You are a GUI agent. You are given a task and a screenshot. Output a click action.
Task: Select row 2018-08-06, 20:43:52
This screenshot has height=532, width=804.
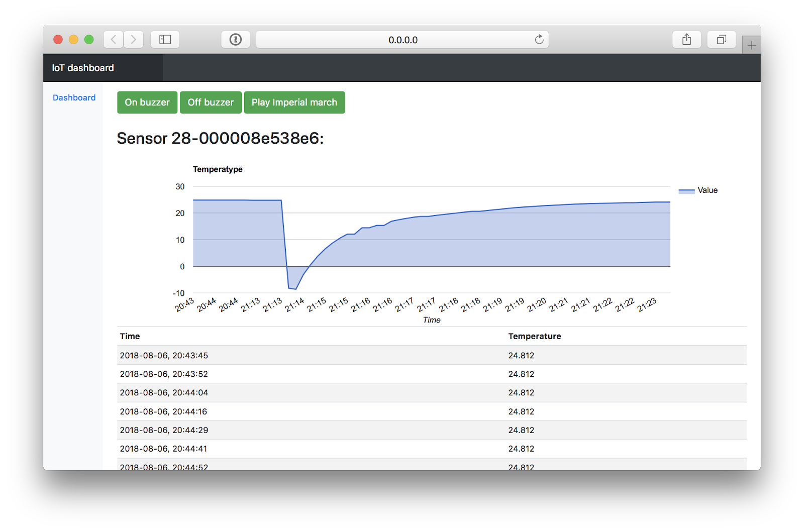pyautogui.click(x=432, y=374)
